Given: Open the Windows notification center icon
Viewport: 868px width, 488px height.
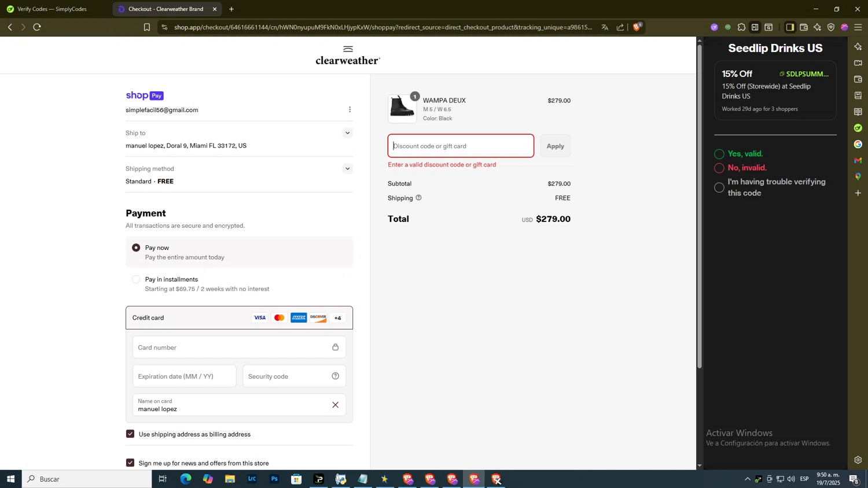Looking at the screenshot, I should [x=854, y=479].
